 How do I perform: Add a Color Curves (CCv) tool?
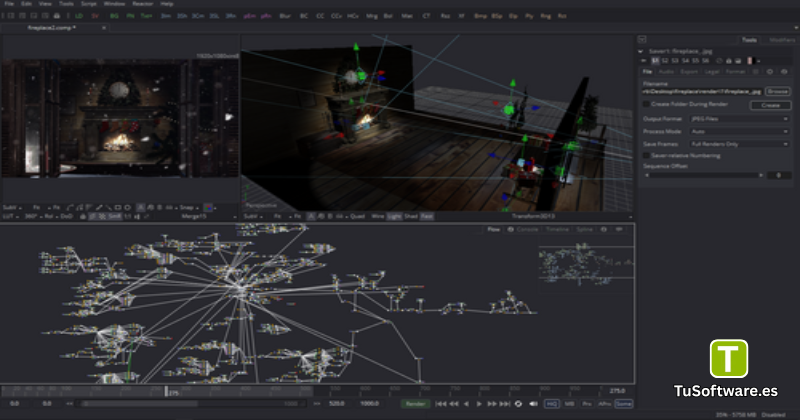click(336, 16)
